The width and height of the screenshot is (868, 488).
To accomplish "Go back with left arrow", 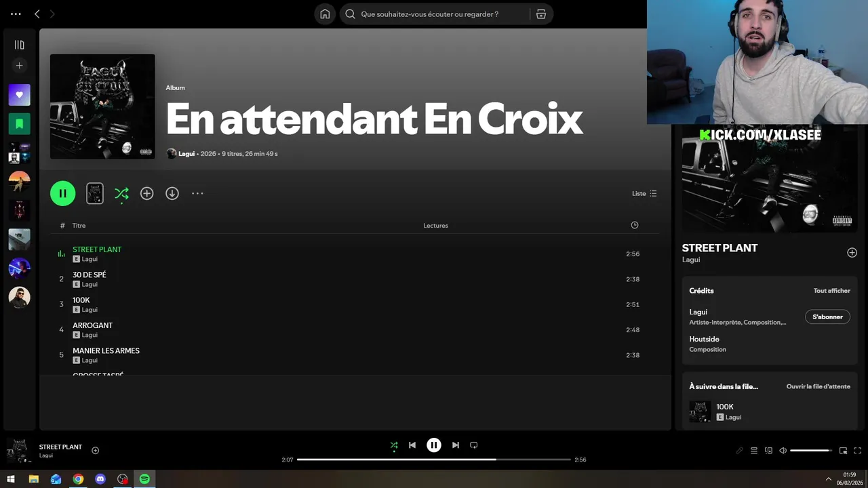I will [x=37, y=14].
